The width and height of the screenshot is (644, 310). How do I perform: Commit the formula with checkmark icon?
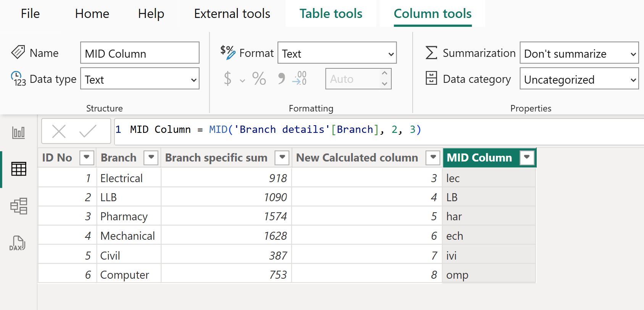(x=87, y=131)
